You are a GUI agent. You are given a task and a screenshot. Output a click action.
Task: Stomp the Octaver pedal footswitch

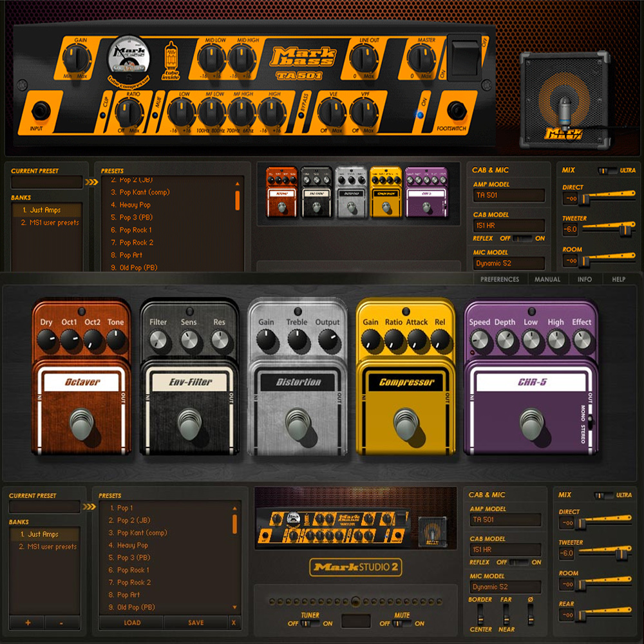[82, 424]
